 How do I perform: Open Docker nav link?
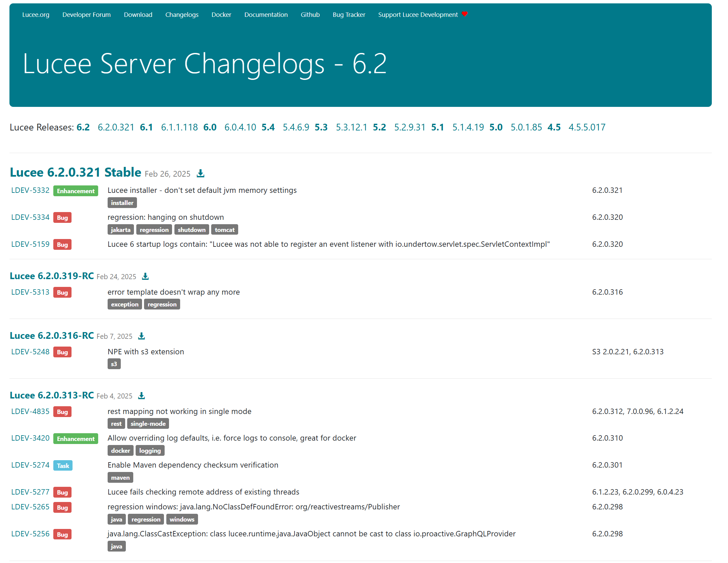click(x=221, y=14)
